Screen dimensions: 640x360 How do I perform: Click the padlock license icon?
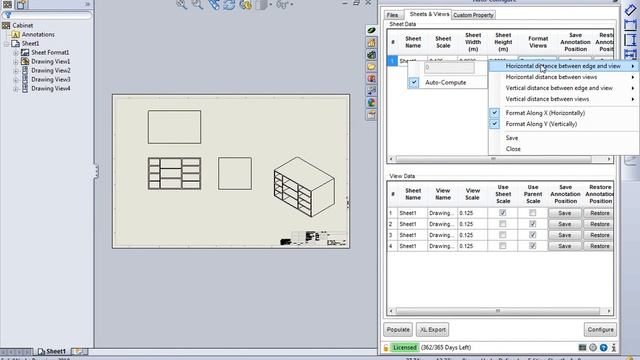(x=386, y=348)
